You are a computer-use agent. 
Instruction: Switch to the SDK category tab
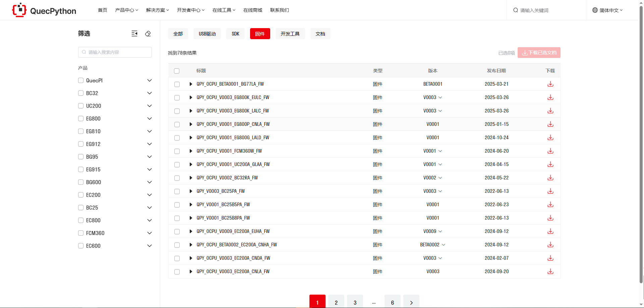click(x=236, y=34)
